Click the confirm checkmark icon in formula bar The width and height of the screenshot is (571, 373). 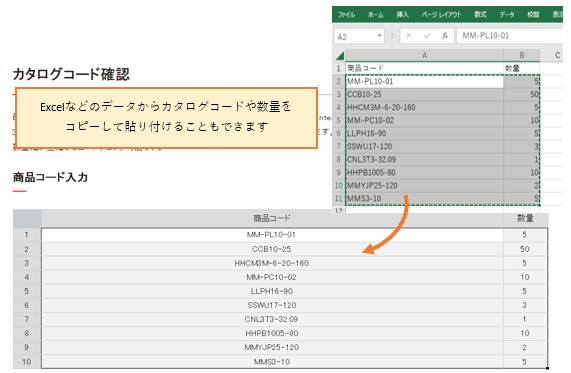427,36
